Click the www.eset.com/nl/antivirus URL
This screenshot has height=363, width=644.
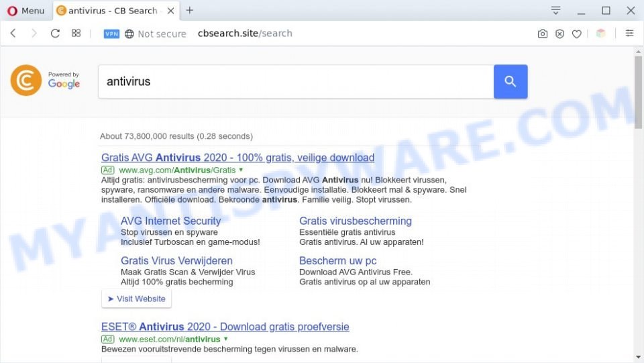pos(169,340)
